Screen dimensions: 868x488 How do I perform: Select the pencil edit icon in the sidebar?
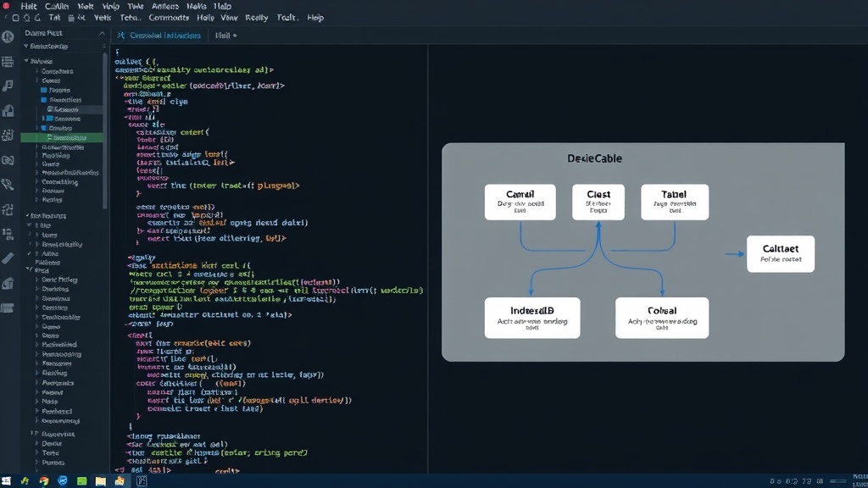click(8, 258)
